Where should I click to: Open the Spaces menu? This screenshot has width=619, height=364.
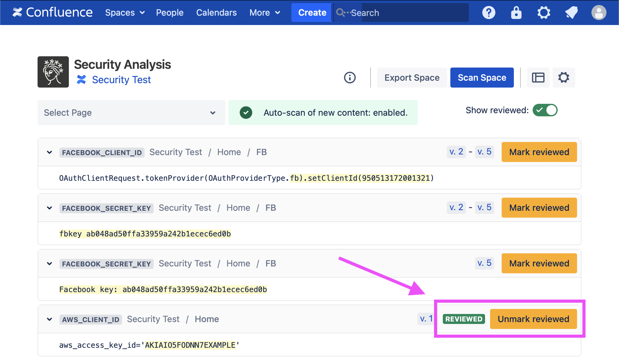click(x=125, y=13)
